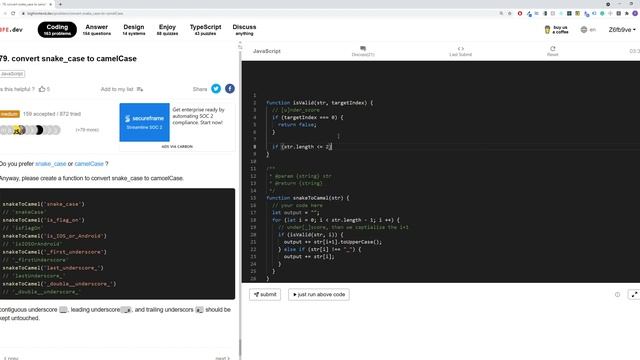The image size is (640, 360).
Task: Click the JavaScript language label in editor header
Action: 267,51
